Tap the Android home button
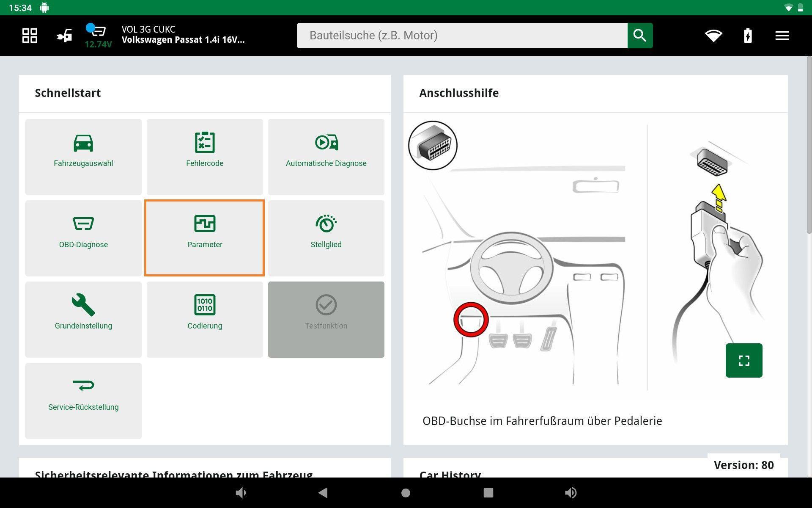The width and height of the screenshot is (812, 508). point(406,493)
